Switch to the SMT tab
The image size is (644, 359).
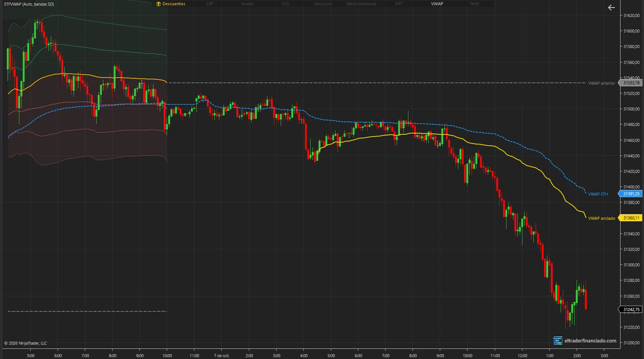[x=399, y=4]
